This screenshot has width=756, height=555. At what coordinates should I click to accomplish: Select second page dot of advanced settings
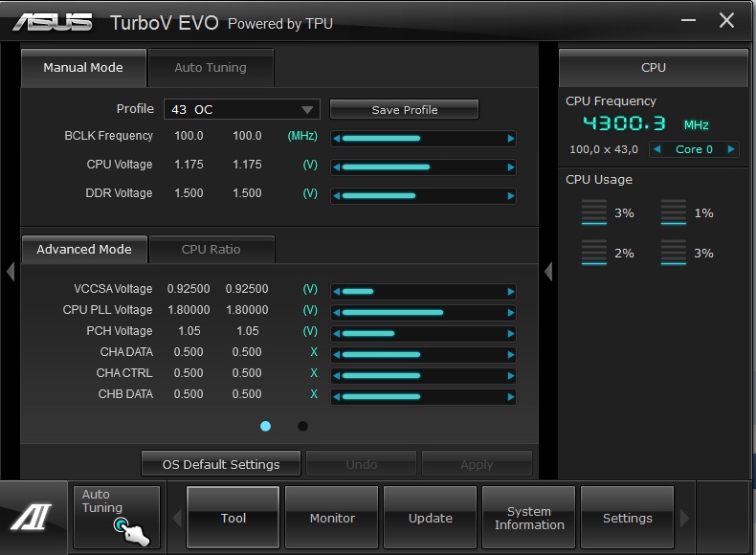(302, 426)
